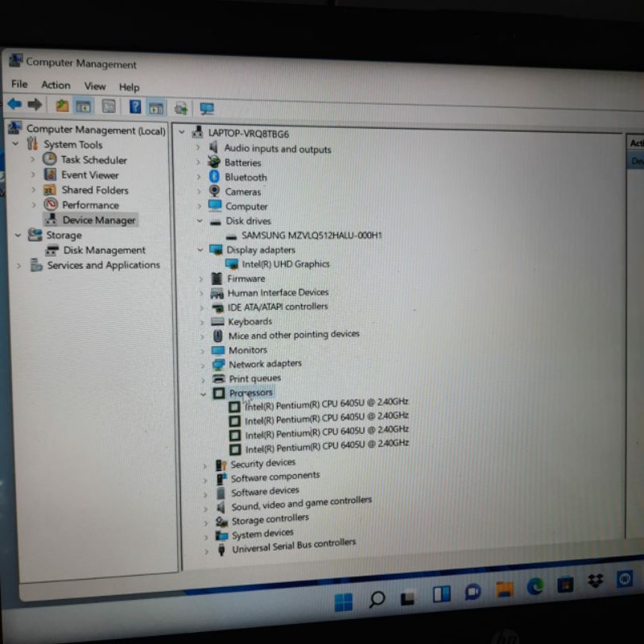This screenshot has height=644, width=644.
Task: Expand the Services and Applications node
Action: pos(19,266)
